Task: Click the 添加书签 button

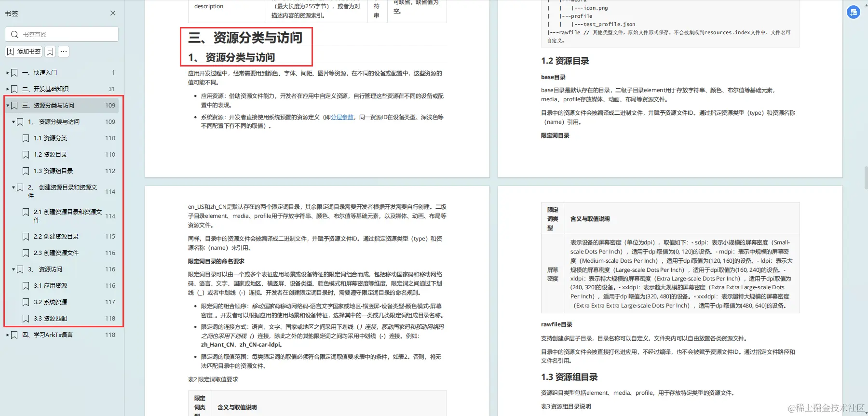Action: (x=24, y=52)
